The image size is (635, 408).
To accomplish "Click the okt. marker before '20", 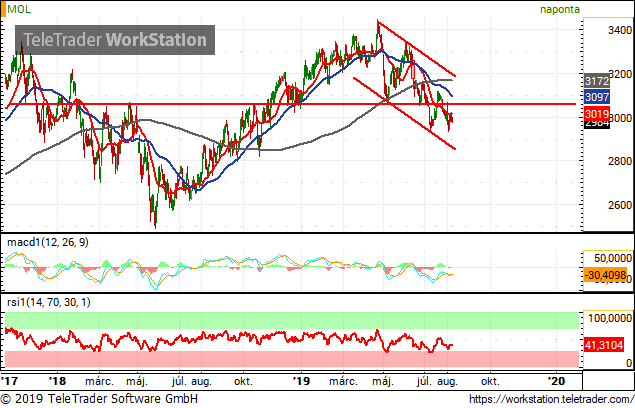I will pos(490,381).
